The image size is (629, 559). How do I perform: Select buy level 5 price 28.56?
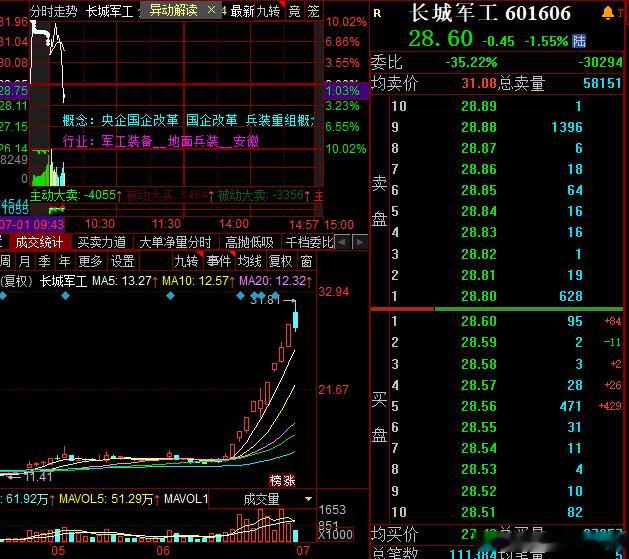479,406
